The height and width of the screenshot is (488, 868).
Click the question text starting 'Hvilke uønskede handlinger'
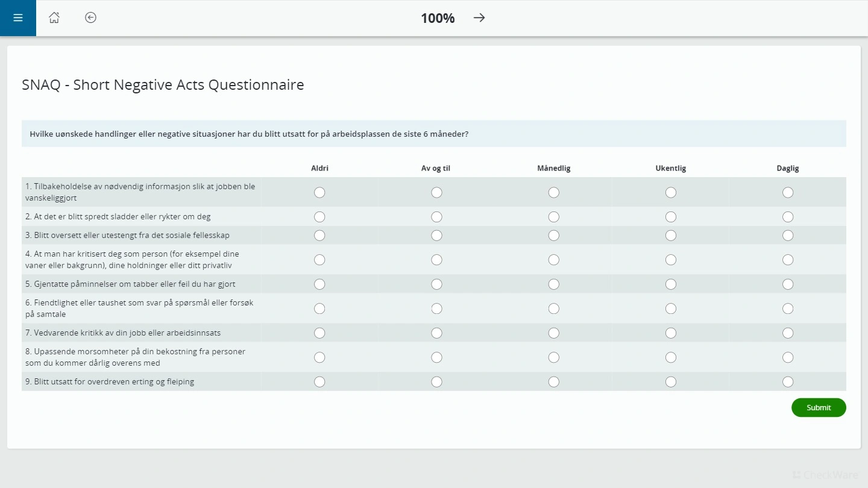249,134
